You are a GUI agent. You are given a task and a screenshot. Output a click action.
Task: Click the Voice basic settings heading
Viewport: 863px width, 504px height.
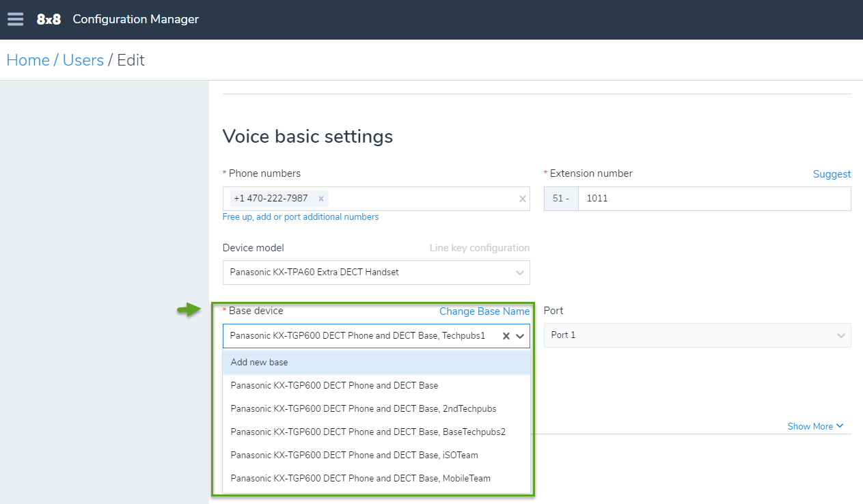[308, 137]
